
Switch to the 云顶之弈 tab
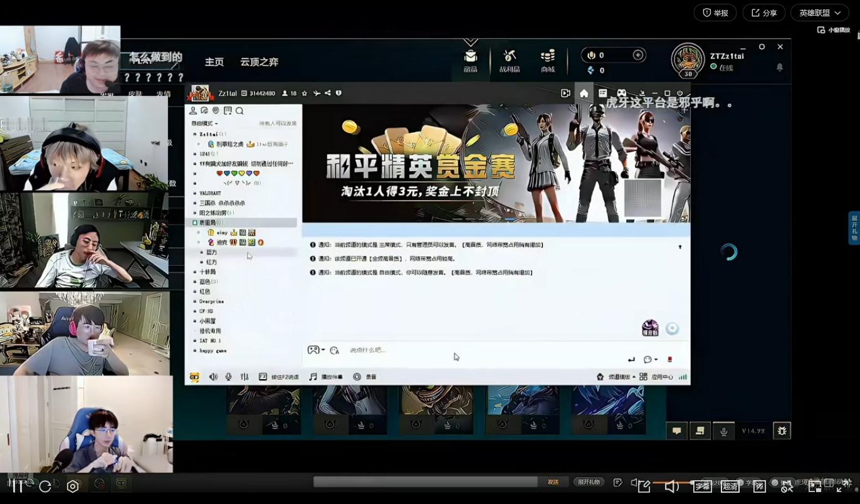coord(259,62)
